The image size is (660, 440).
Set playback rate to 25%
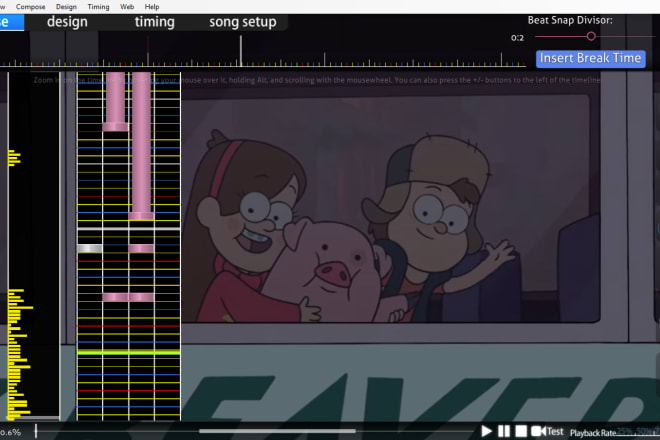pyautogui.click(x=625, y=431)
